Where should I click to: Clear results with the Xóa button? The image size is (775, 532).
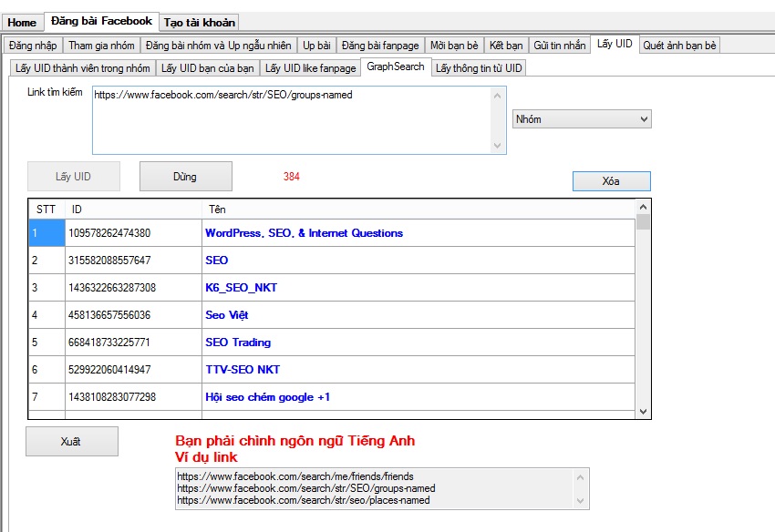click(612, 181)
